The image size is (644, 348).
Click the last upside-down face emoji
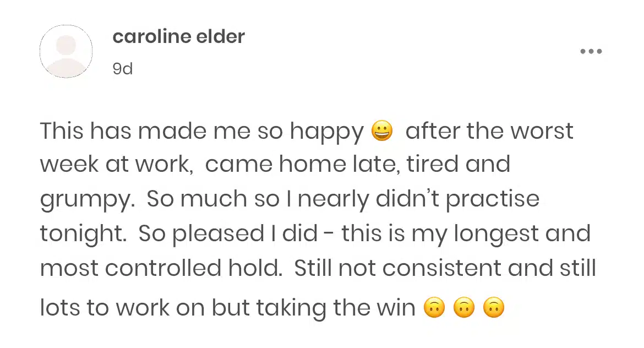(x=493, y=308)
